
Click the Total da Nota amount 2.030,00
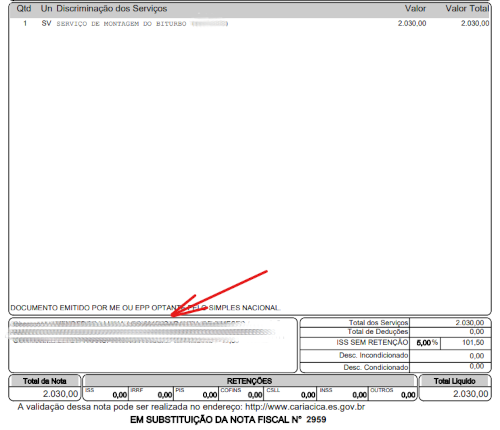pos(60,394)
